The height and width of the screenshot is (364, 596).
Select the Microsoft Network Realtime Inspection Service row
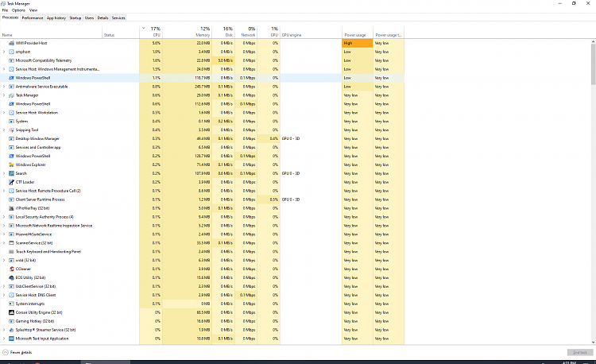pos(202,226)
